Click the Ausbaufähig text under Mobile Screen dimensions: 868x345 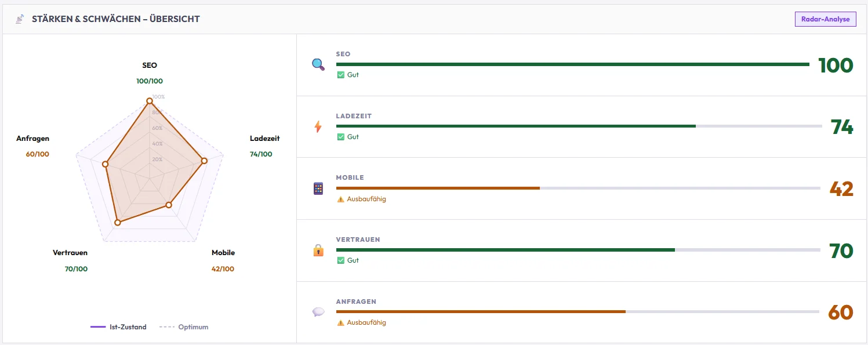tap(366, 199)
